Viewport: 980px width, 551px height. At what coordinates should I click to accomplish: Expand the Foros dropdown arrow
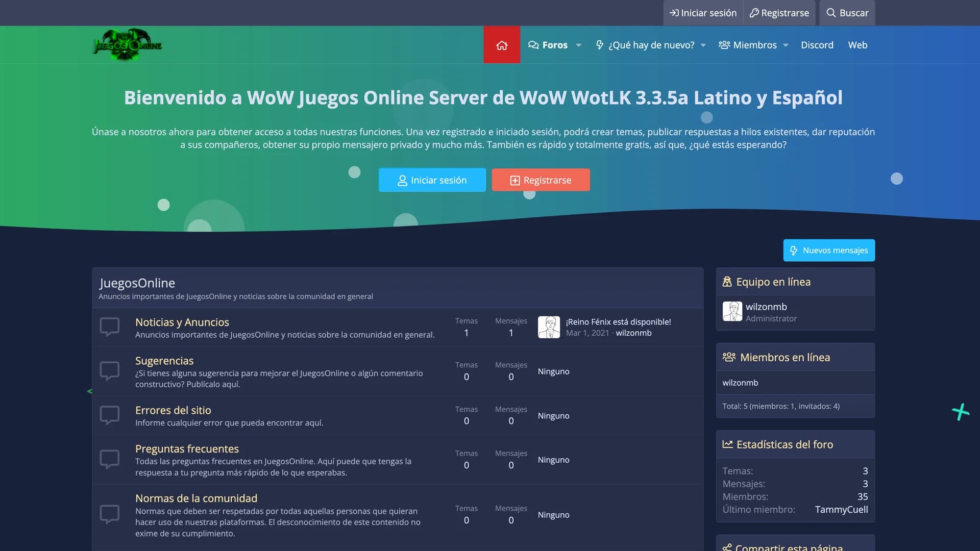578,45
